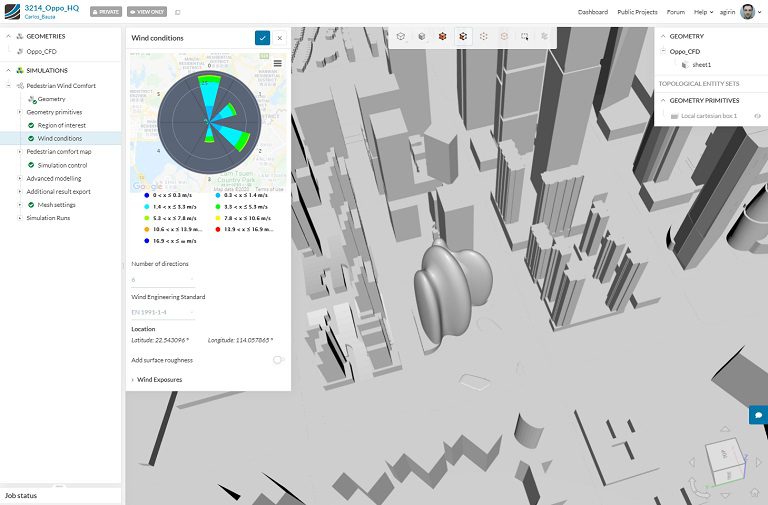Viewport: 768px width, 505px height.
Task: Go to the Dashboard
Action: click(x=592, y=12)
